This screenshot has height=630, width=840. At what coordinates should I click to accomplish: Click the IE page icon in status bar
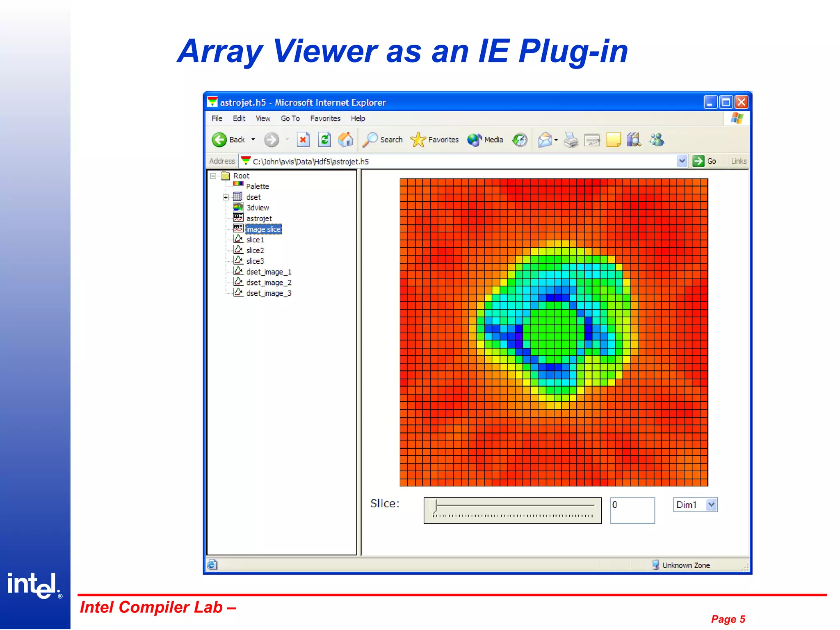pos(212,565)
